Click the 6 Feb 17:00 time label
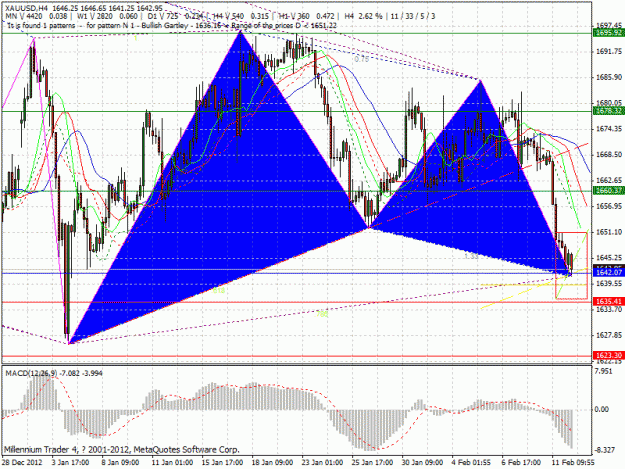This screenshot has height=469, width=625. [x=521, y=463]
